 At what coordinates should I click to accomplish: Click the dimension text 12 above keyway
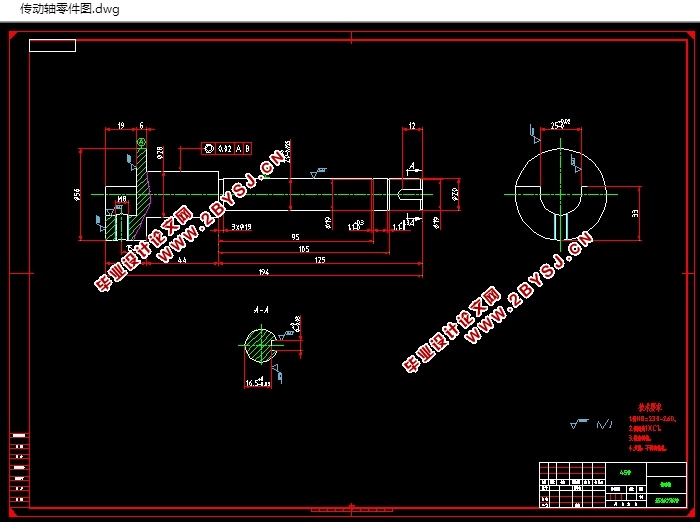click(x=412, y=125)
